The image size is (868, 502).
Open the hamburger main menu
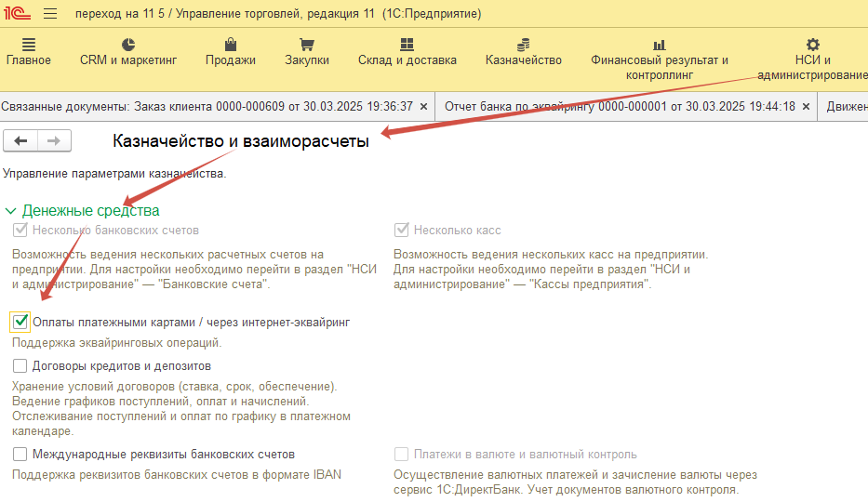(x=50, y=13)
